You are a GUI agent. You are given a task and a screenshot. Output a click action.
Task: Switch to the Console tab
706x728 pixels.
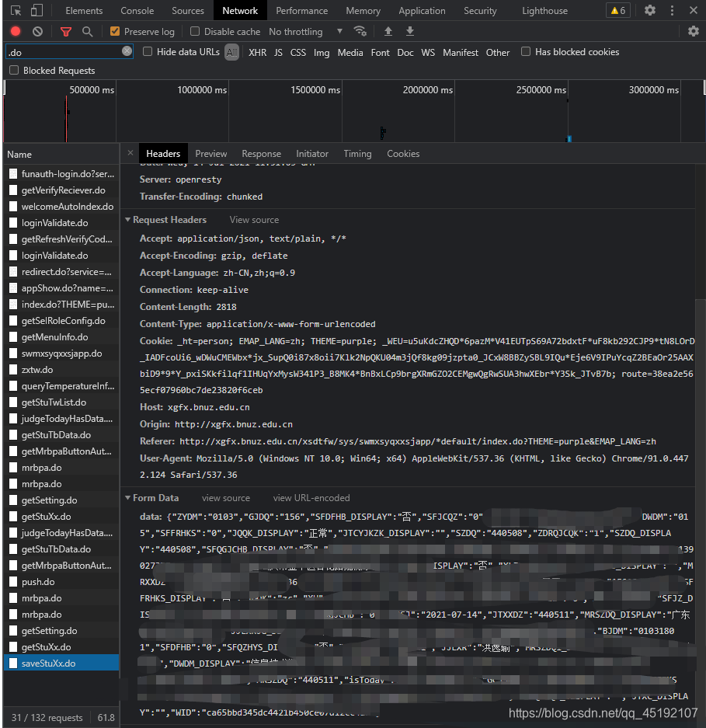pos(137,11)
